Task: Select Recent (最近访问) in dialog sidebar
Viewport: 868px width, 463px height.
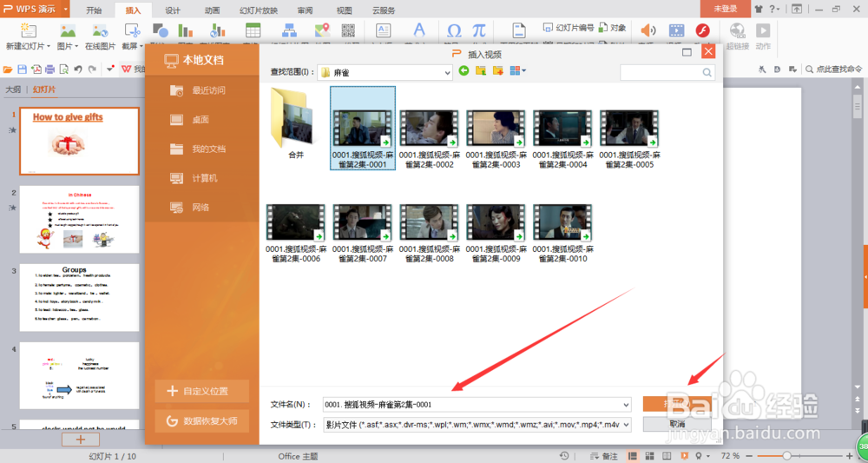Action: [202, 90]
